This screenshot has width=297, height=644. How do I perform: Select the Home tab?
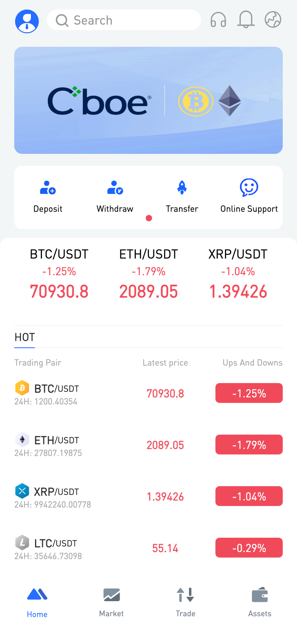click(37, 602)
